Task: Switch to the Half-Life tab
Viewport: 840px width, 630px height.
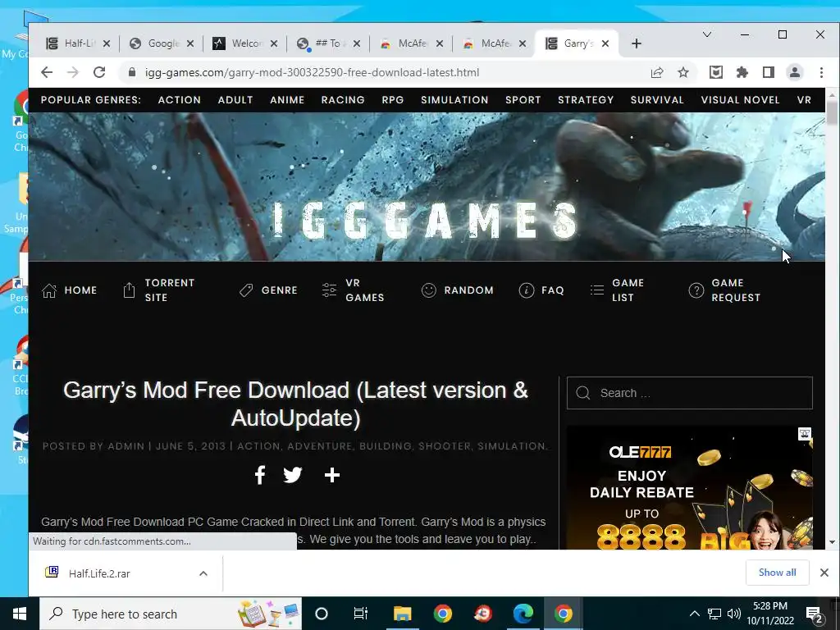Action: tap(78, 43)
